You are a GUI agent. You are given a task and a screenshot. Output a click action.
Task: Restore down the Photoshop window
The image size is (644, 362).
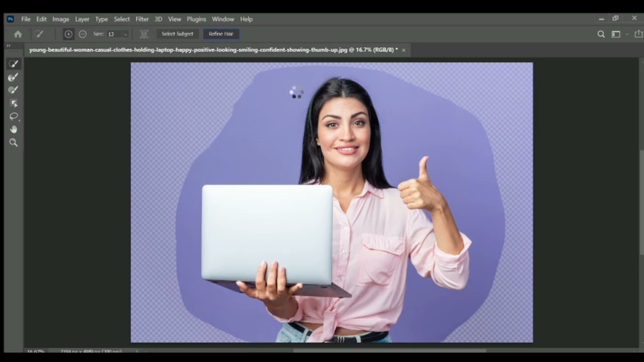(x=615, y=19)
